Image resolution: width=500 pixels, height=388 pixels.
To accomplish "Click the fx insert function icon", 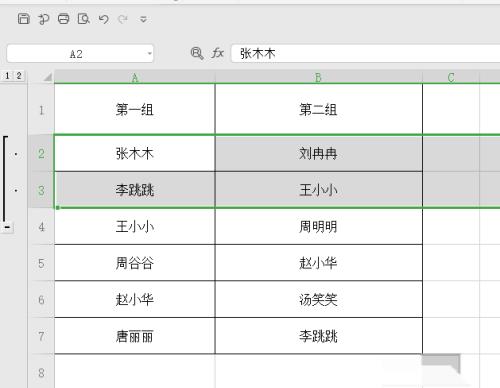I will [x=218, y=53].
